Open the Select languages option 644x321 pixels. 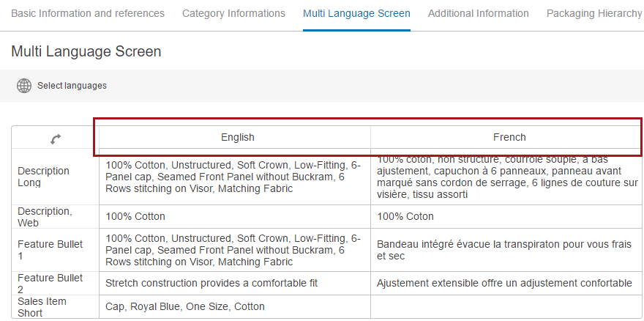(x=72, y=86)
